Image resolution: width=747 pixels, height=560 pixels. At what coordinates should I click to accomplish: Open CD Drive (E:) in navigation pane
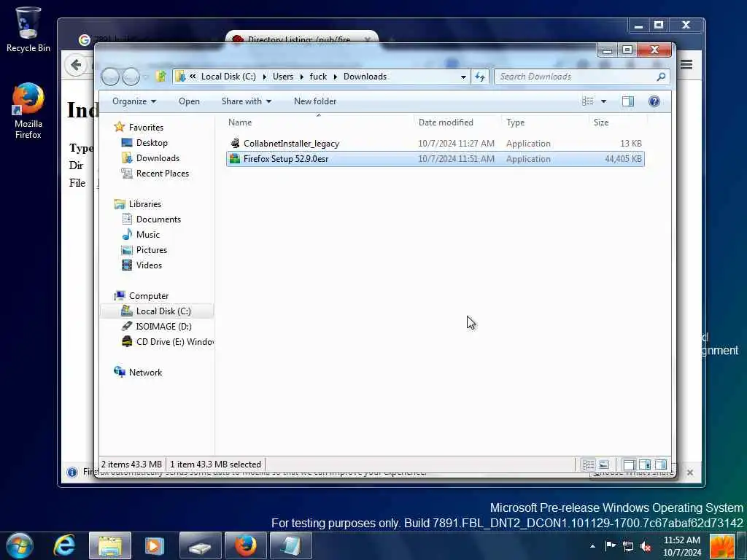click(174, 342)
